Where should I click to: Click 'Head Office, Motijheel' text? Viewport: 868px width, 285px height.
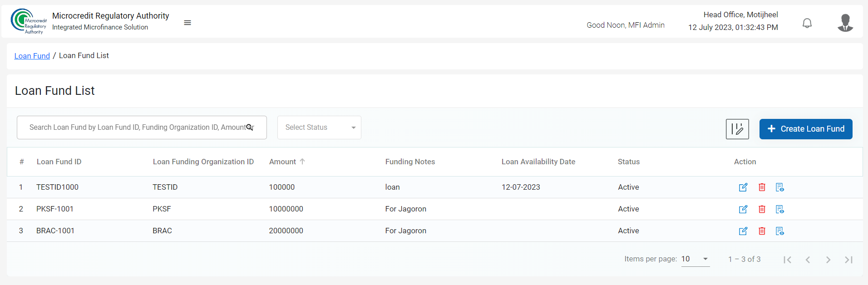(x=740, y=15)
